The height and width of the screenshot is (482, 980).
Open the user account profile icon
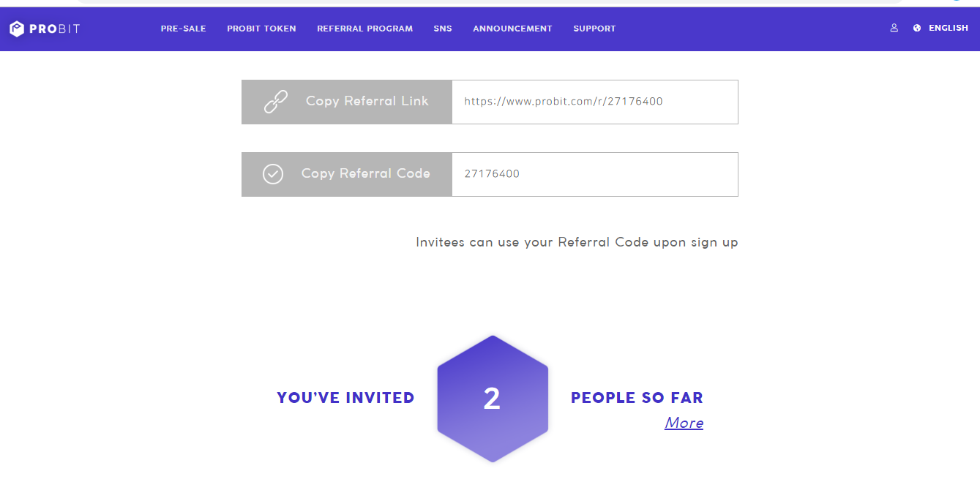pos(894,28)
